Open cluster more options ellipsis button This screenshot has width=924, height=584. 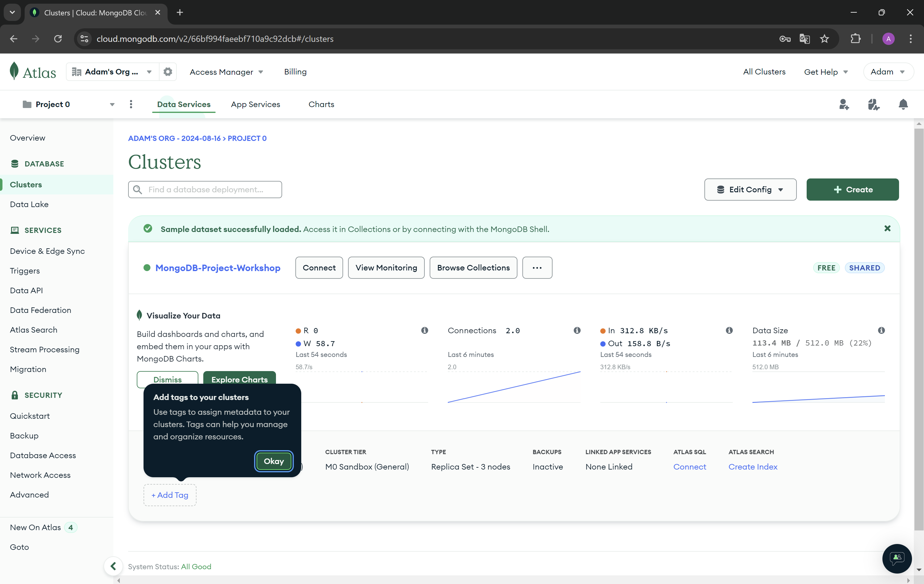[537, 268]
